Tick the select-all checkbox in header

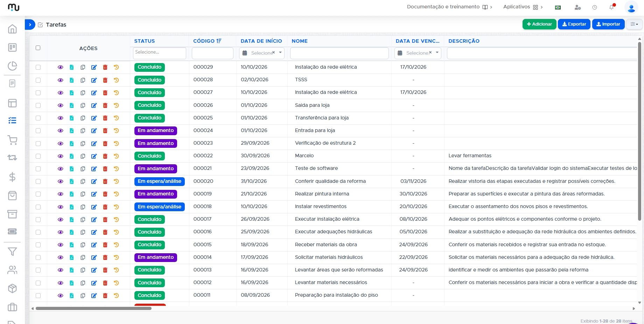click(x=38, y=48)
